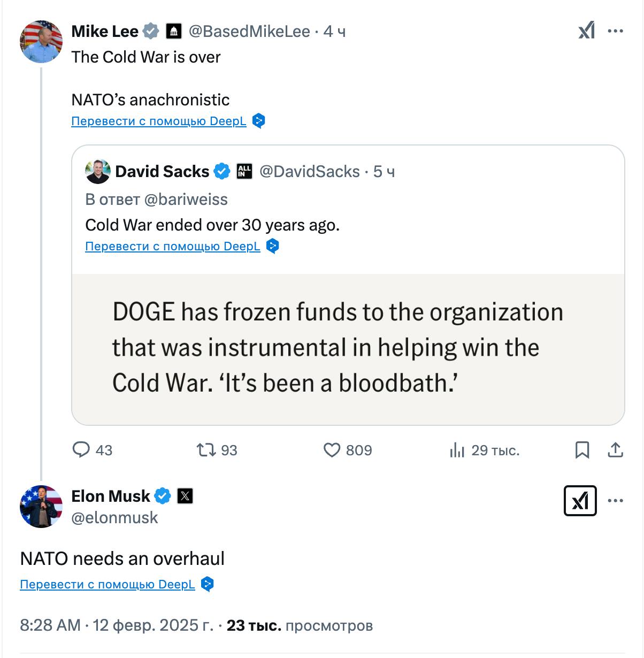Open view analytics for the 29 тыс. count
This screenshot has width=644, height=658.
click(x=457, y=450)
